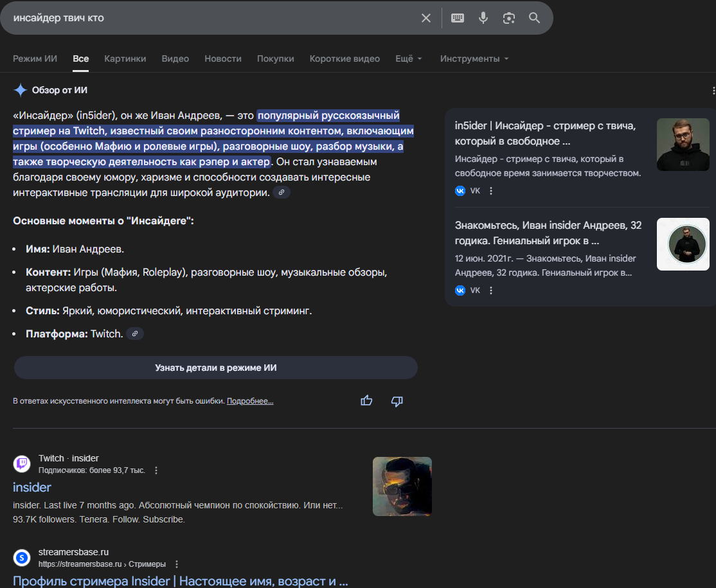
Task: Open more options for the in5ider VK card
Action: pos(491,191)
